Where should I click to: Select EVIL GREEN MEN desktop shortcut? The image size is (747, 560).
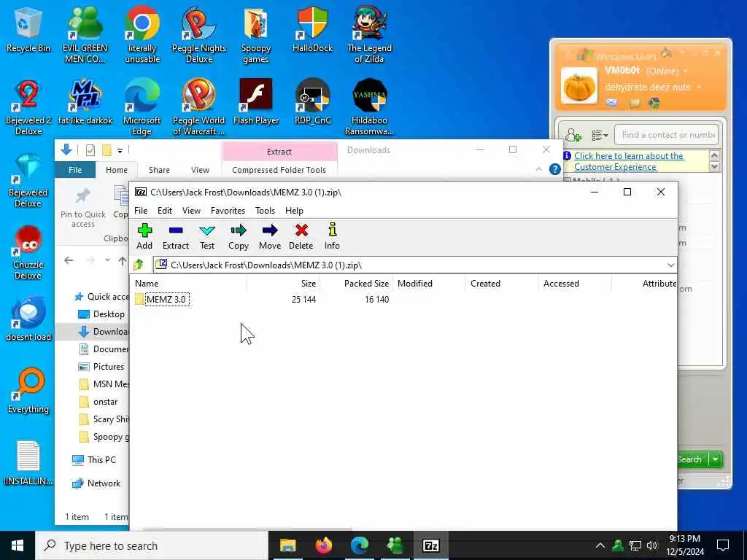[x=85, y=35]
